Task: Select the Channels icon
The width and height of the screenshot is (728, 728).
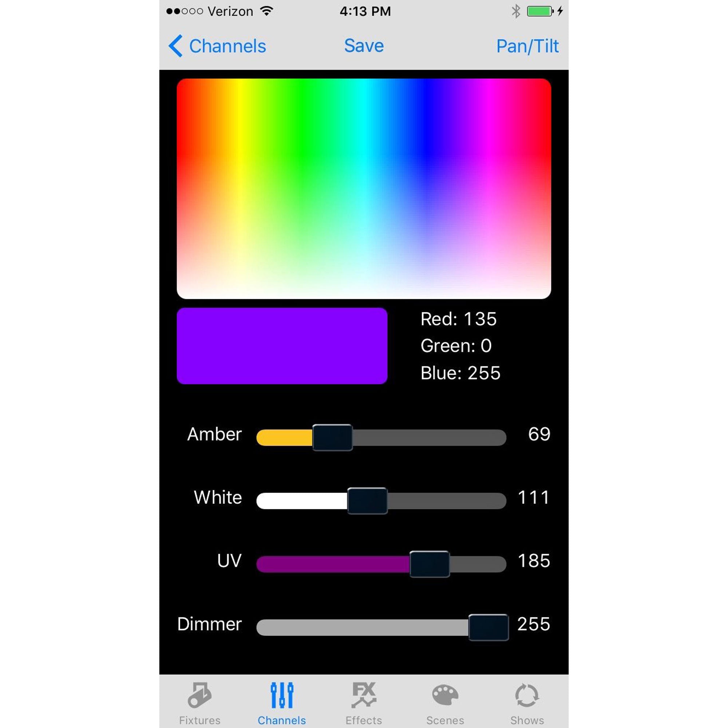Action: (281, 697)
